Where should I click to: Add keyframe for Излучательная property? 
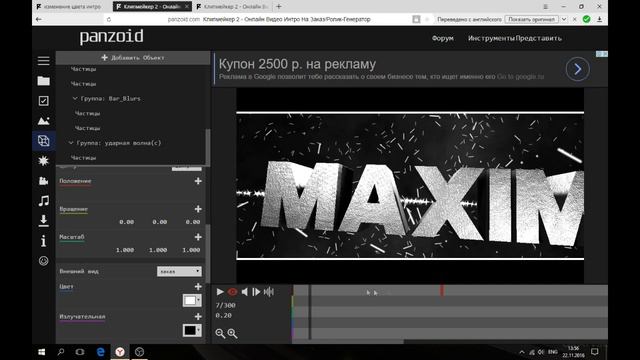point(198,316)
